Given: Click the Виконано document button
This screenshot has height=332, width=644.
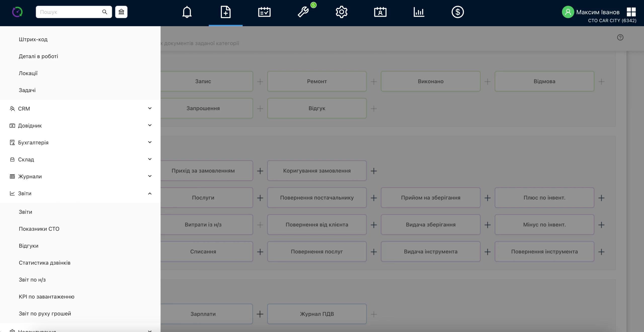Looking at the screenshot, I should point(430,81).
